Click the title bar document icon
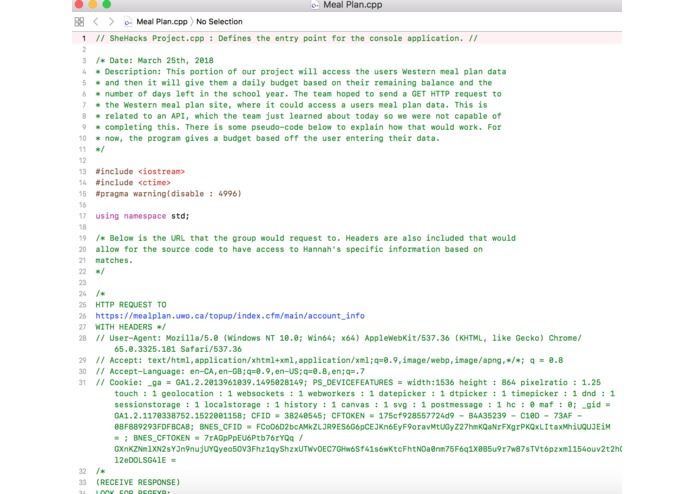695x494 pixels. (x=315, y=5)
